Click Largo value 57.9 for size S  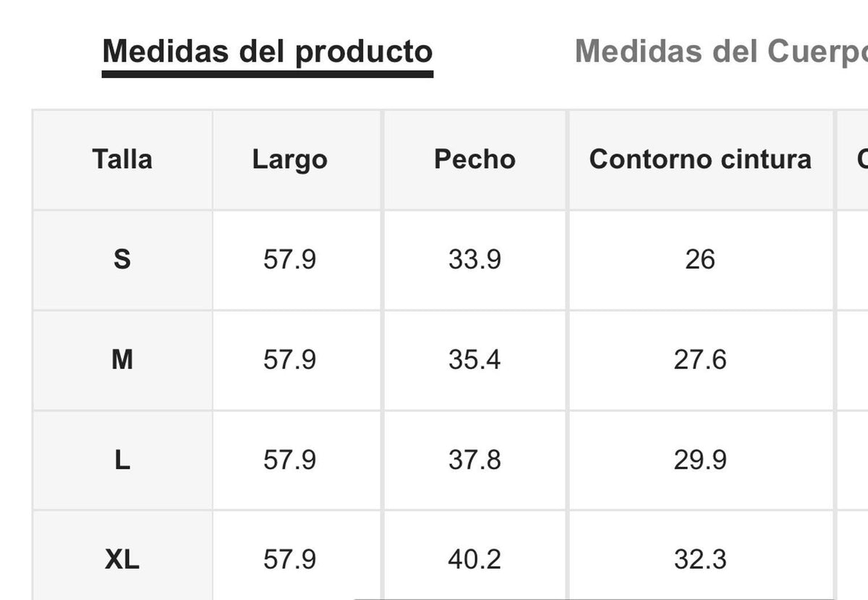pos(289,259)
